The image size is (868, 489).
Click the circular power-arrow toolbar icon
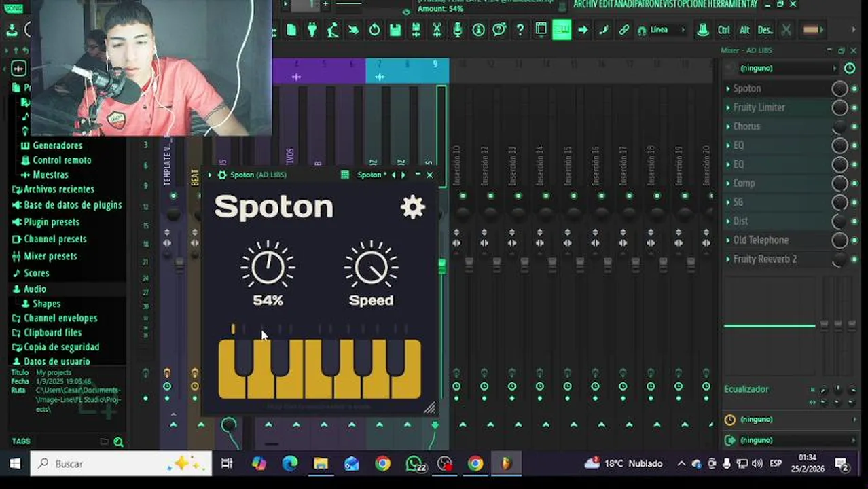(x=374, y=30)
